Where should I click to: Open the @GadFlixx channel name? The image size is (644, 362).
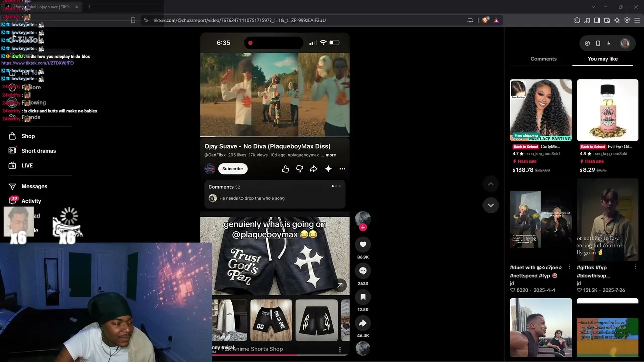click(x=215, y=155)
